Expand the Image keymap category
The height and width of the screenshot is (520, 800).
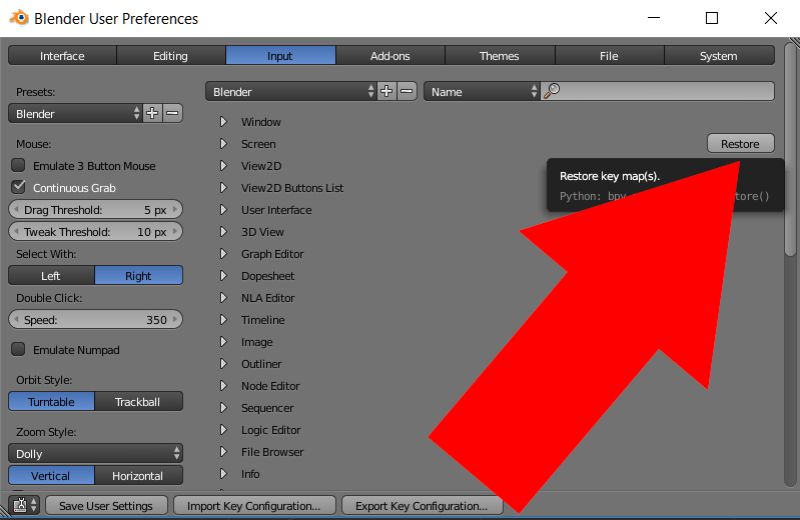pyautogui.click(x=223, y=341)
